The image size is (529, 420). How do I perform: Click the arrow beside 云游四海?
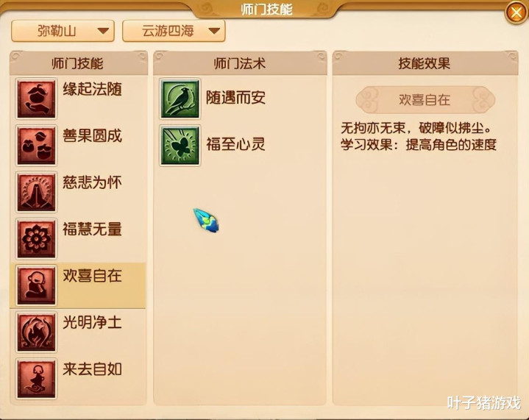[214, 31]
